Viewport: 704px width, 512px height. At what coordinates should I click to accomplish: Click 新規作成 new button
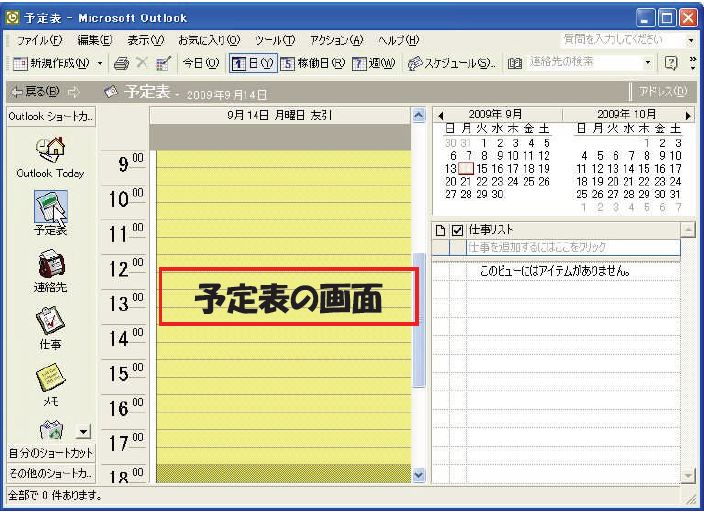(x=52, y=63)
